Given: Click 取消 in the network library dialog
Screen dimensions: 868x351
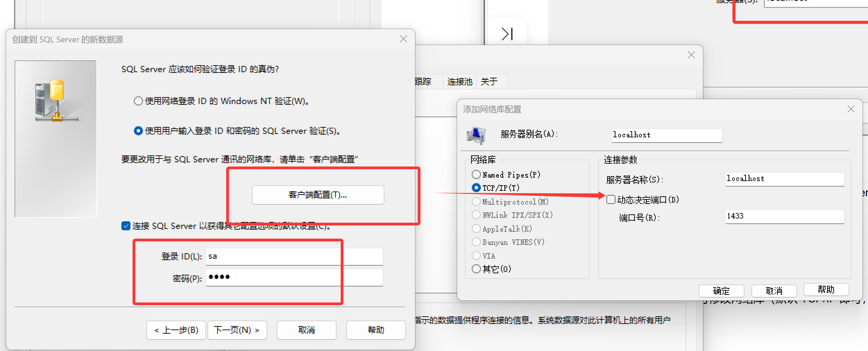Looking at the screenshot, I should pyautogui.click(x=774, y=291).
